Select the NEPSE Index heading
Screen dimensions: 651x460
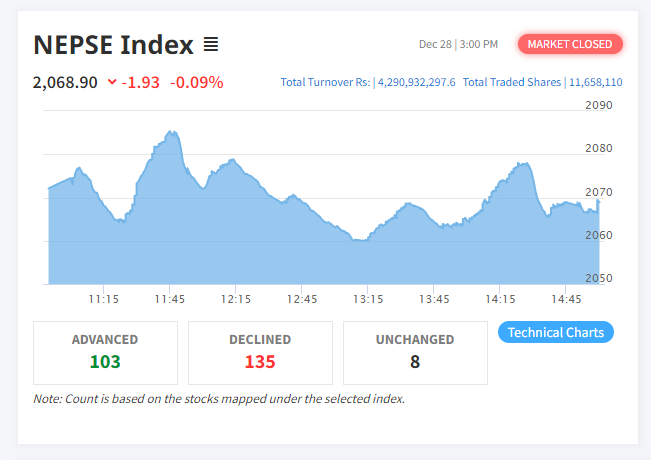[113, 45]
